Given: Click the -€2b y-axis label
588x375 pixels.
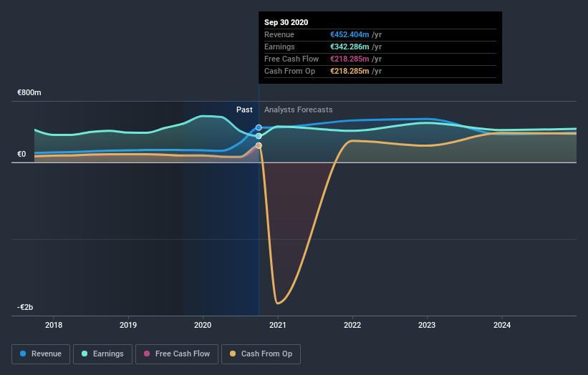Looking at the screenshot, I should 25,307.
